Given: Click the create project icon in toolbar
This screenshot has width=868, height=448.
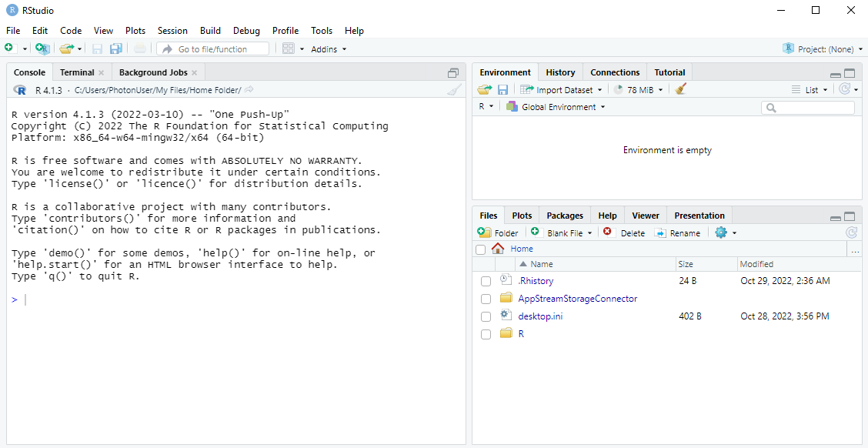Looking at the screenshot, I should [42, 48].
